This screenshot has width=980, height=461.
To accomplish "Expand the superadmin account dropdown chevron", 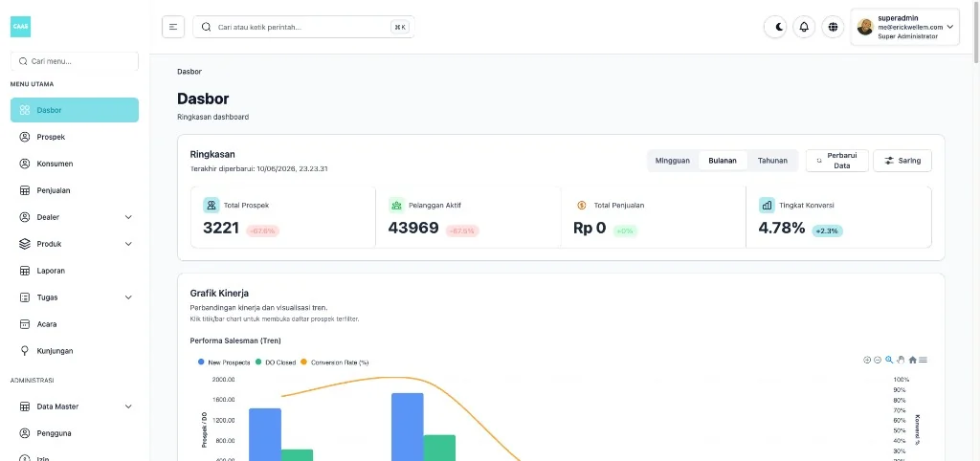I will tap(950, 27).
